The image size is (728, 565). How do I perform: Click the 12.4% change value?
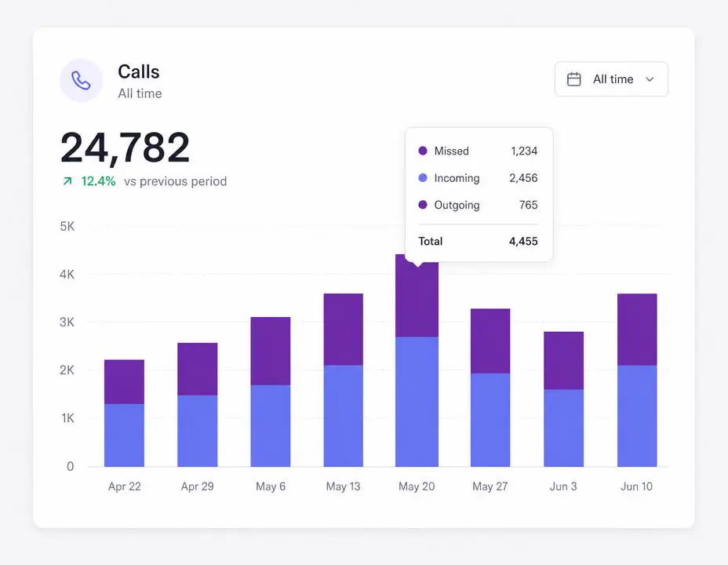[x=98, y=181]
